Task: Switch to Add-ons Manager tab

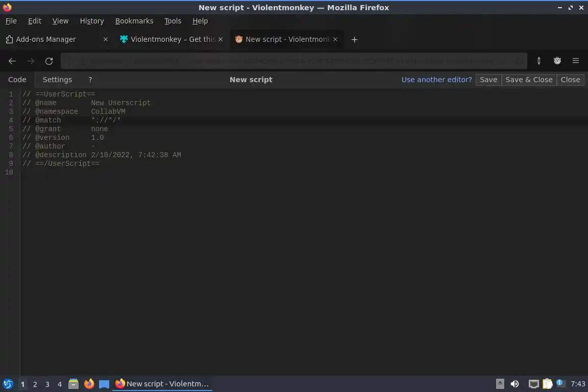Action: coord(57,39)
